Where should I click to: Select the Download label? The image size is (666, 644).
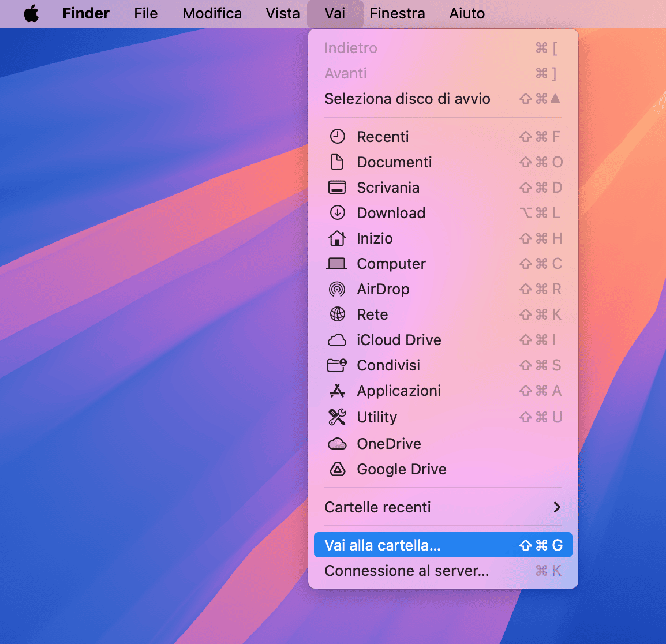[391, 213]
